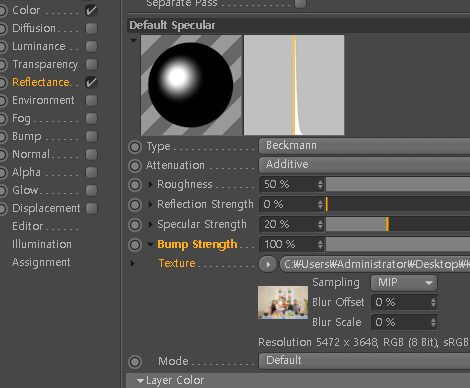Tick the Separate Pass checkbox
This screenshot has height=388, width=470.
pyautogui.click(x=300, y=3)
